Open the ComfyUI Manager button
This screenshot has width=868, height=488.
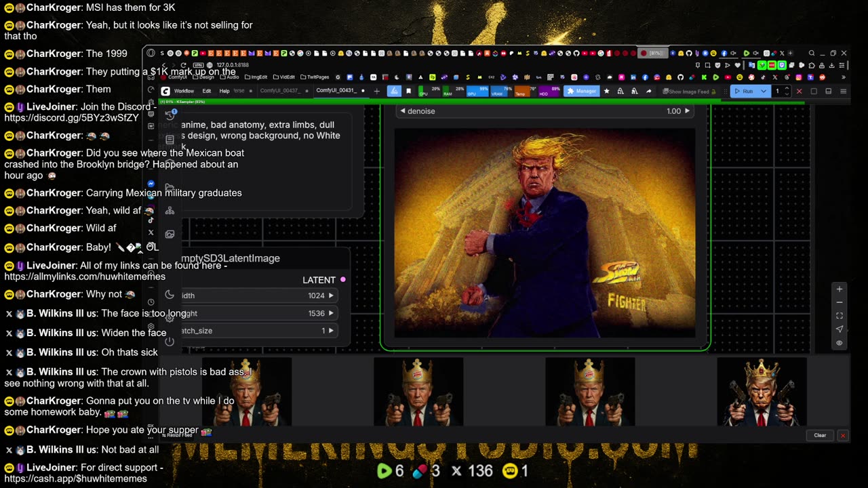(581, 91)
